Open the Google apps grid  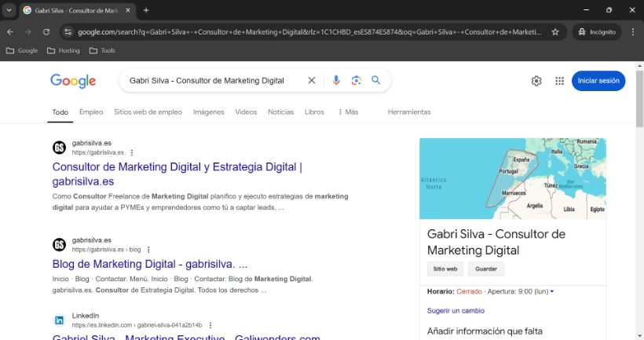559,81
